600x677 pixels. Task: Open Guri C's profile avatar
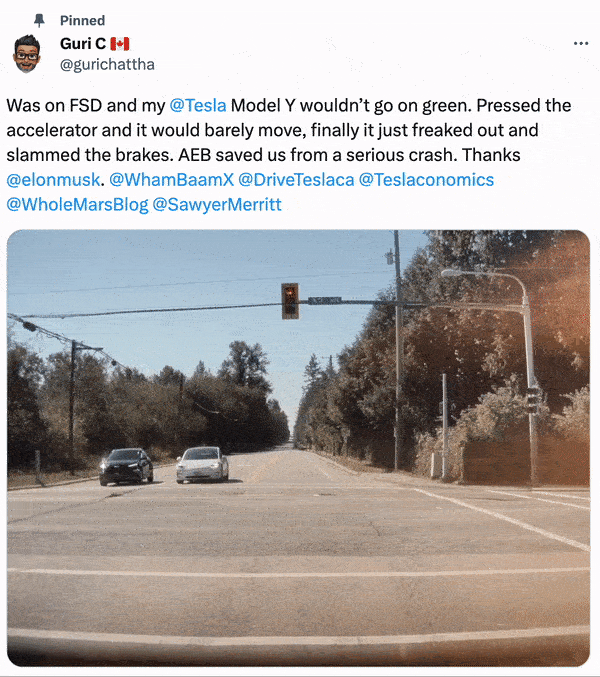(x=27, y=54)
